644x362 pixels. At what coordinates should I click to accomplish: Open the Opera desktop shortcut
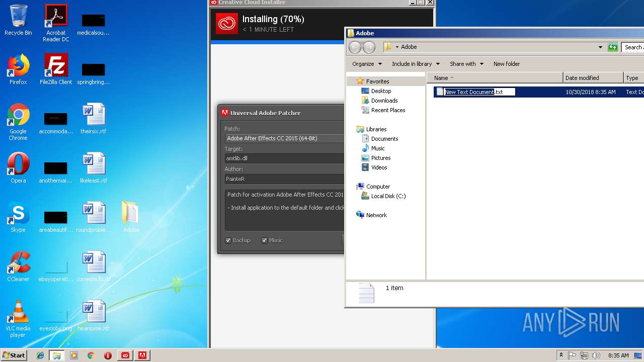point(18,168)
